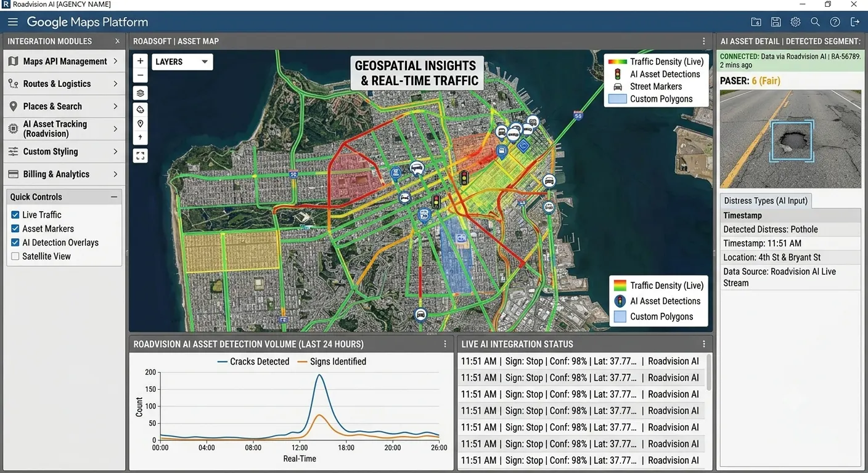Expand Custom Styling chevron
Image resolution: width=868 pixels, height=473 pixels.
[x=115, y=152]
